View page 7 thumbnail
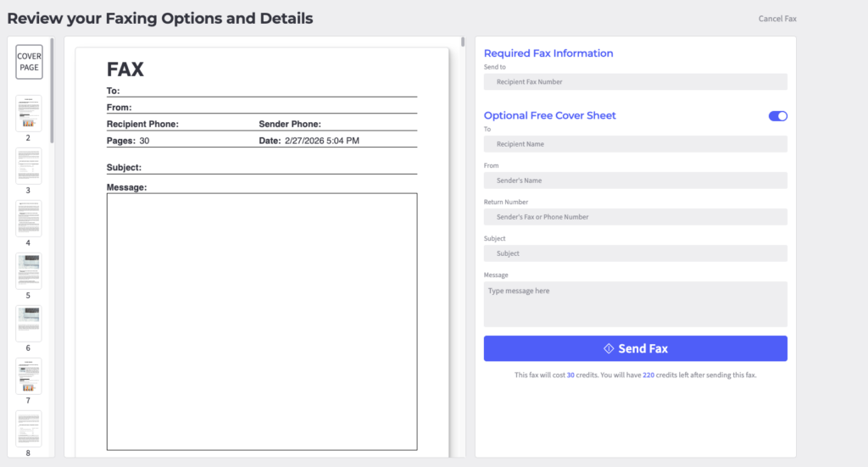This screenshot has width=868, height=467. point(29,376)
